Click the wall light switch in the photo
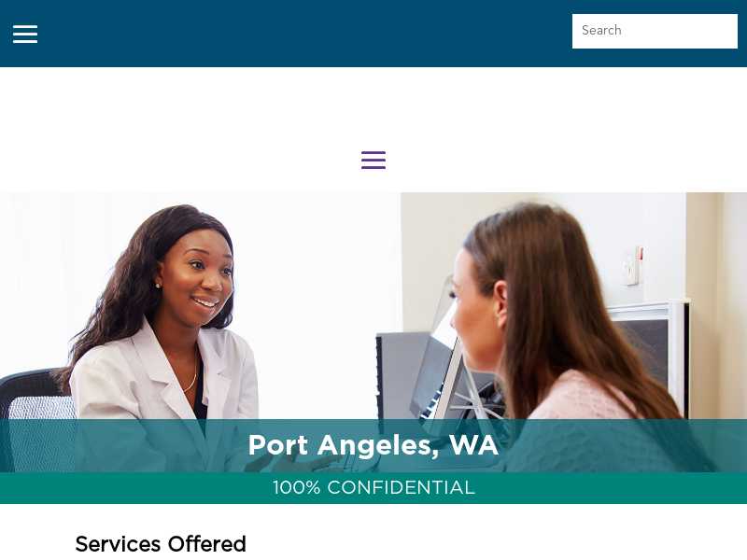This screenshot has width=747, height=560. 634,267
